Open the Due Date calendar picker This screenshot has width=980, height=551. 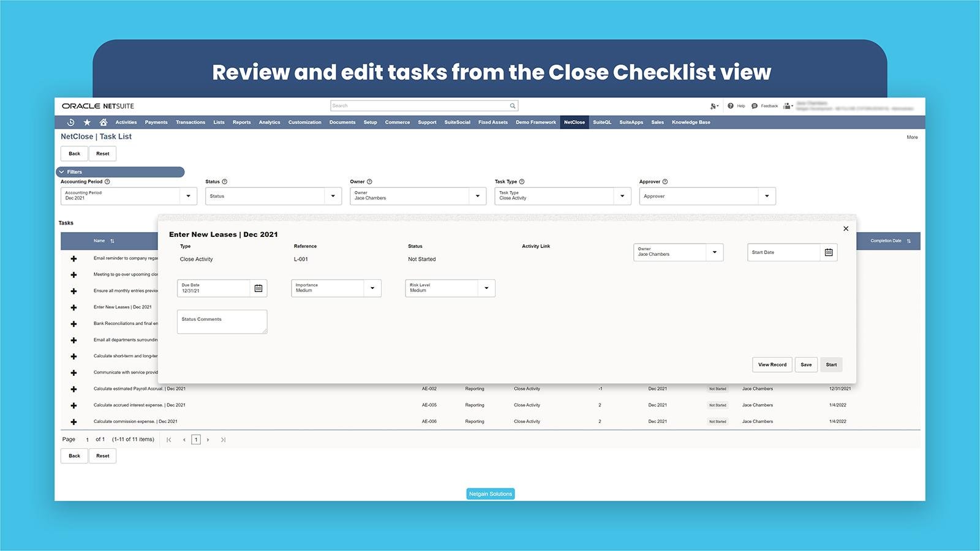258,288
